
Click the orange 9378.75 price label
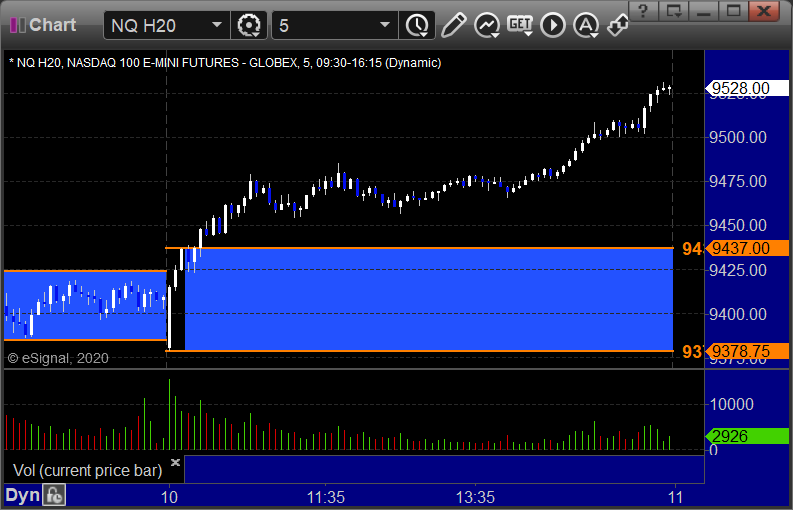(x=747, y=351)
